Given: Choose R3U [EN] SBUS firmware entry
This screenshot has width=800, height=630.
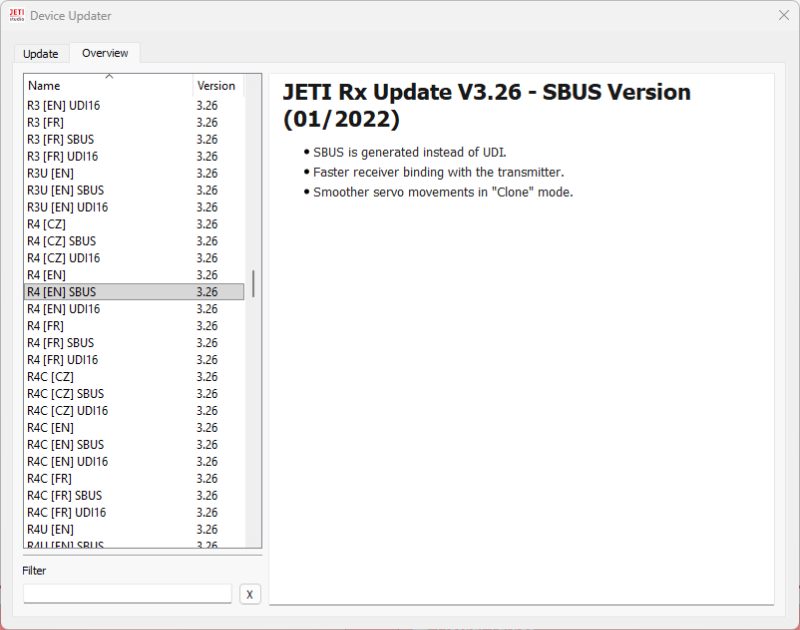Looking at the screenshot, I should pyautogui.click(x=65, y=190).
